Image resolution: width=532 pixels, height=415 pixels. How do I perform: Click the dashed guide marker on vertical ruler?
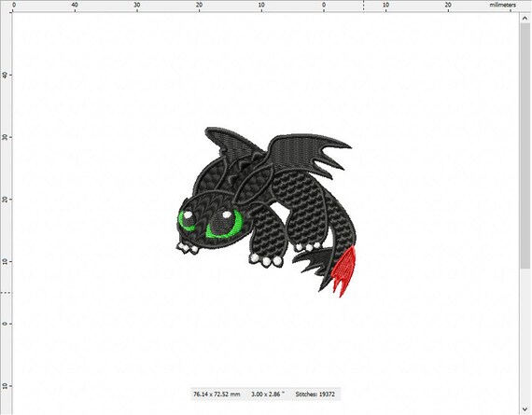[6, 292]
